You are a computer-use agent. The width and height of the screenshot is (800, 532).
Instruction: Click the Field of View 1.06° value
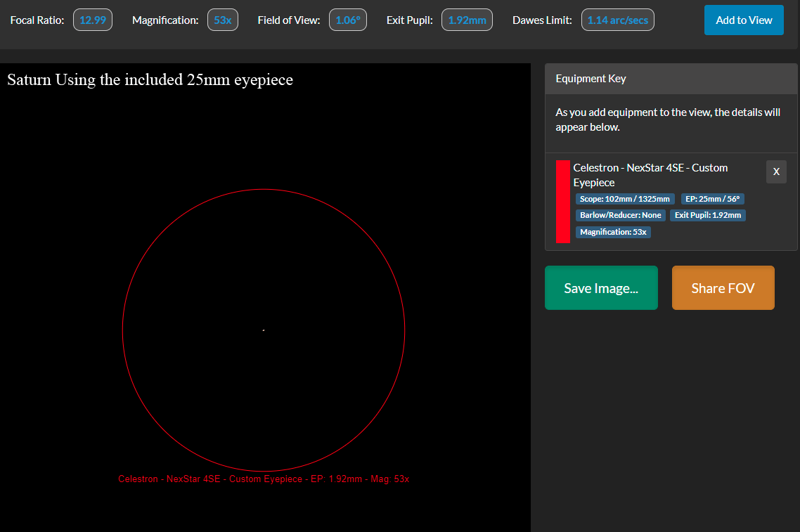348,20
